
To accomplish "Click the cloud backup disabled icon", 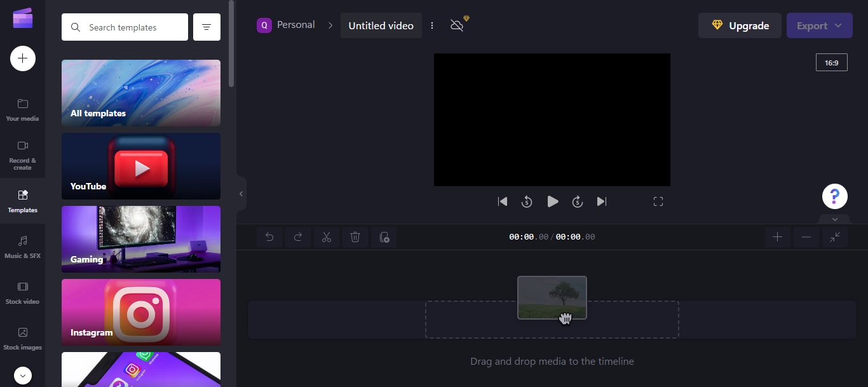I will (458, 25).
